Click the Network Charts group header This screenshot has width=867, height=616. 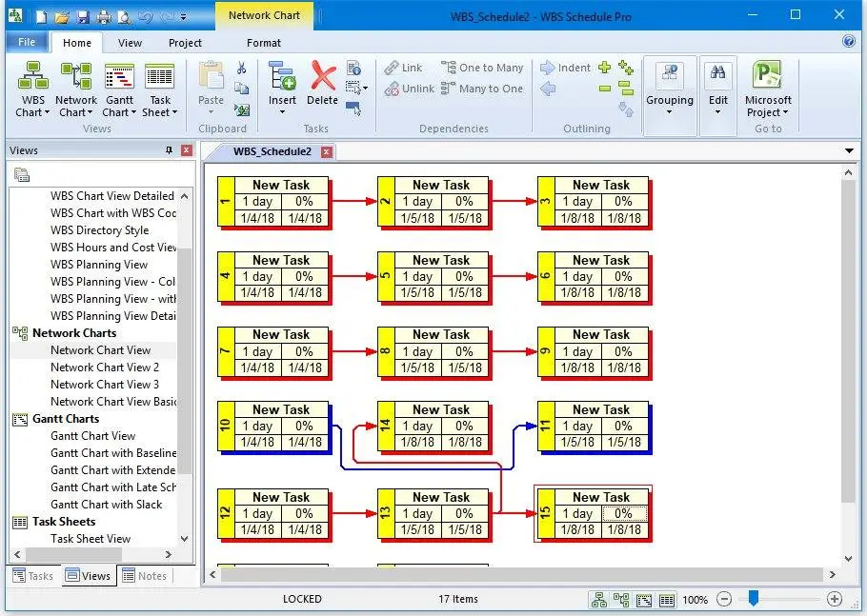[74, 332]
